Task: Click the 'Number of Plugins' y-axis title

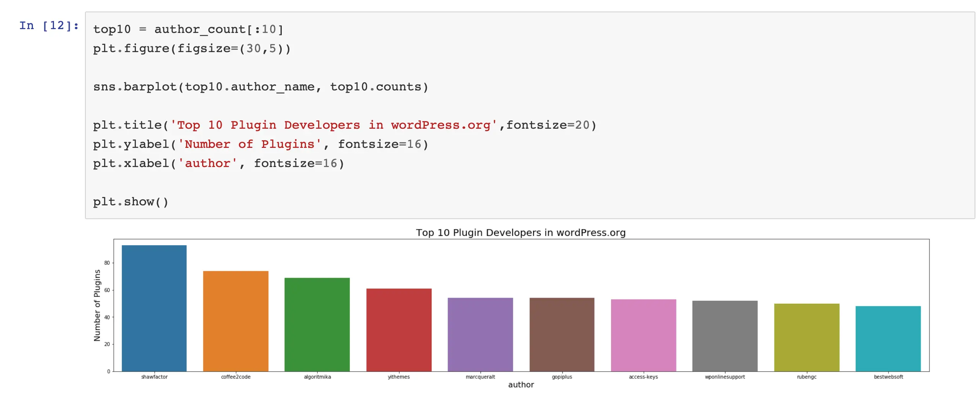Action: click(97, 305)
